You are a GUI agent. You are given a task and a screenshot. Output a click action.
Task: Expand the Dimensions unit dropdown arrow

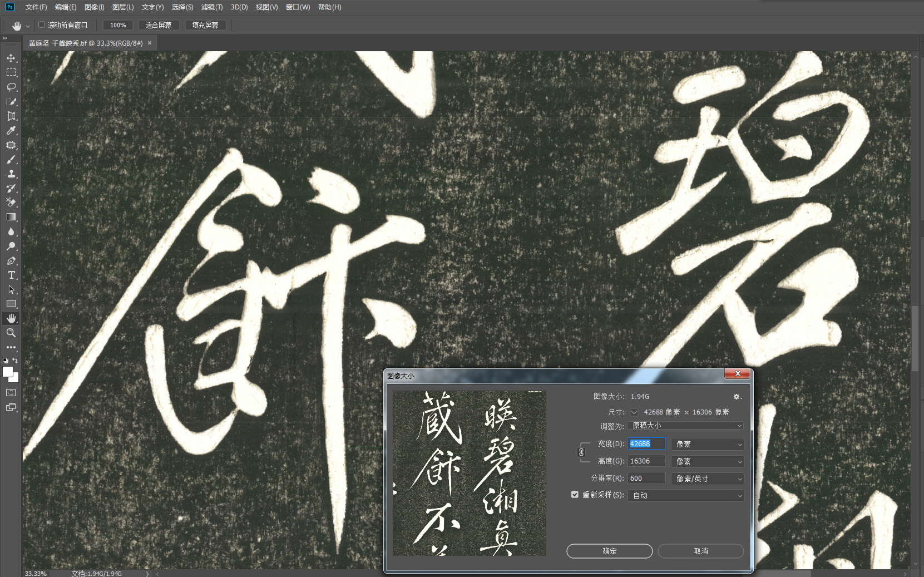pyautogui.click(x=634, y=412)
